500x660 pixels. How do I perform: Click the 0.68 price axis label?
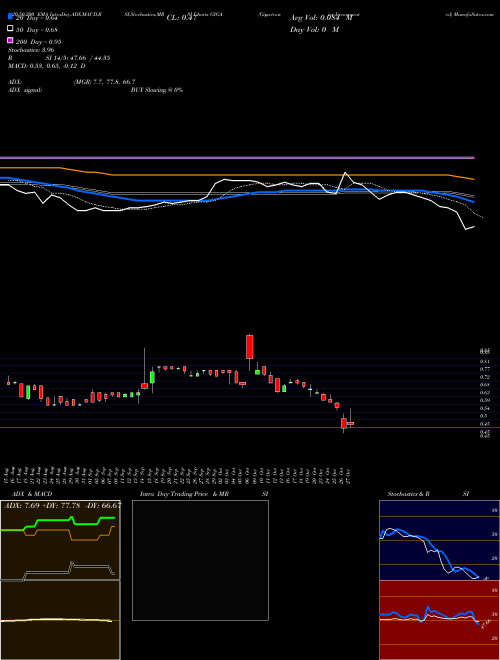[485, 385]
